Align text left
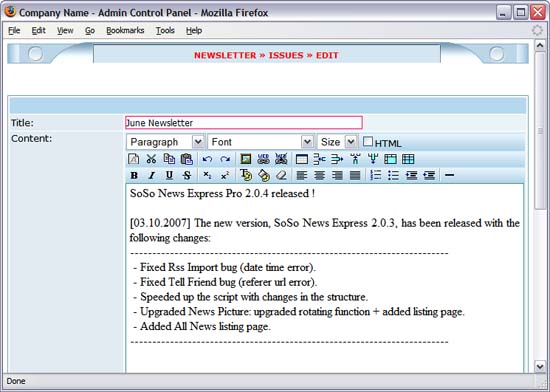 (x=302, y=175)
